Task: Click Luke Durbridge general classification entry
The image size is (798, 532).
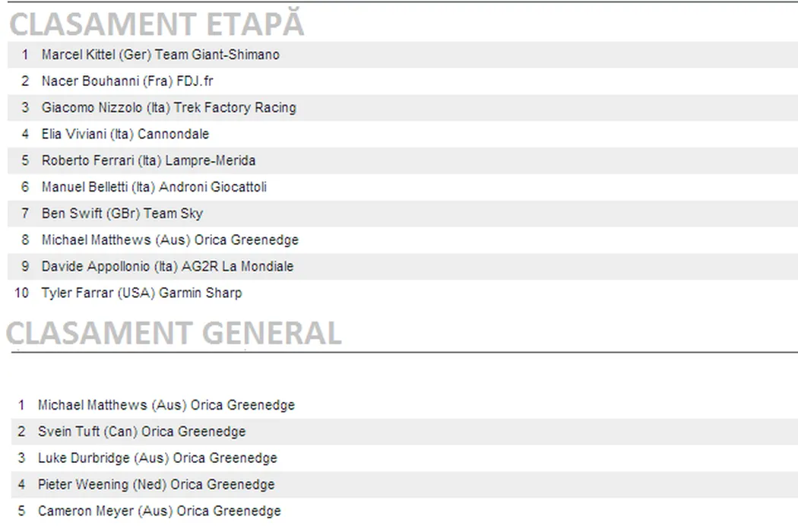Action: coord(157,458)
